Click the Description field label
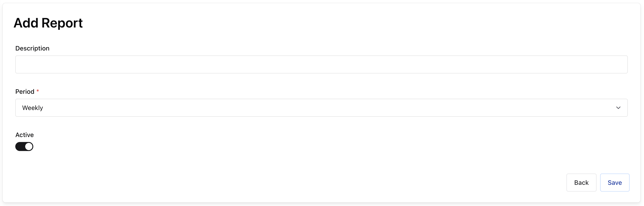Image resolution: width=644 pixels, height=206 pixels. tap(32, 48)
